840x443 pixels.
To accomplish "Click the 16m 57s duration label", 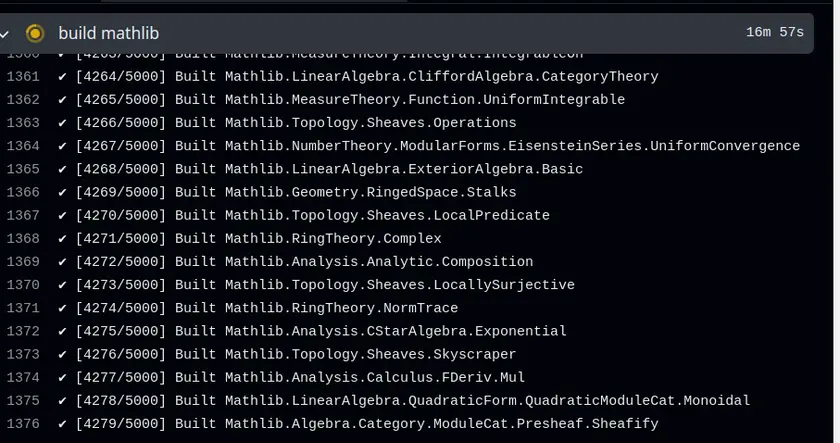I will (775, 32).
